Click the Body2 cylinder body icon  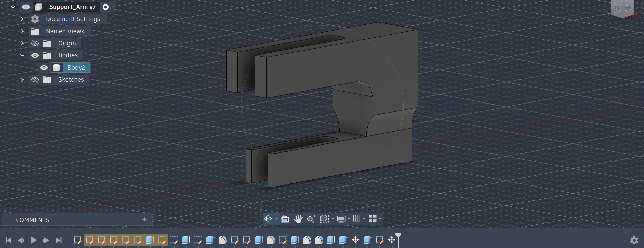56,68
